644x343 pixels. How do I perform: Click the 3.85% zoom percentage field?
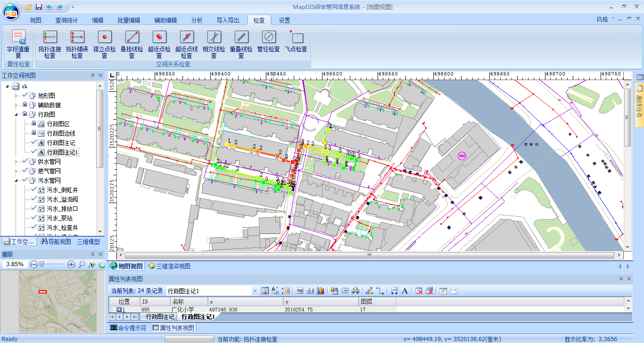click(x=15, y=264)
